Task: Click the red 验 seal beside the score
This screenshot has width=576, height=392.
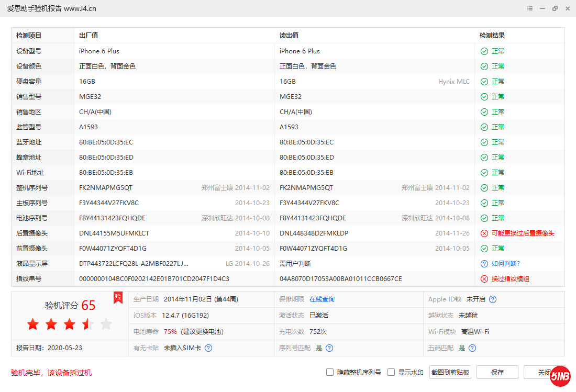Action: 118,297
